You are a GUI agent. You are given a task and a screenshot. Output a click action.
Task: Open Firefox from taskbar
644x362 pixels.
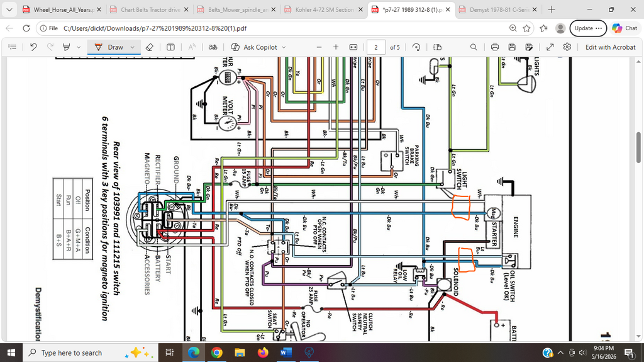click(x=263, y=353)
